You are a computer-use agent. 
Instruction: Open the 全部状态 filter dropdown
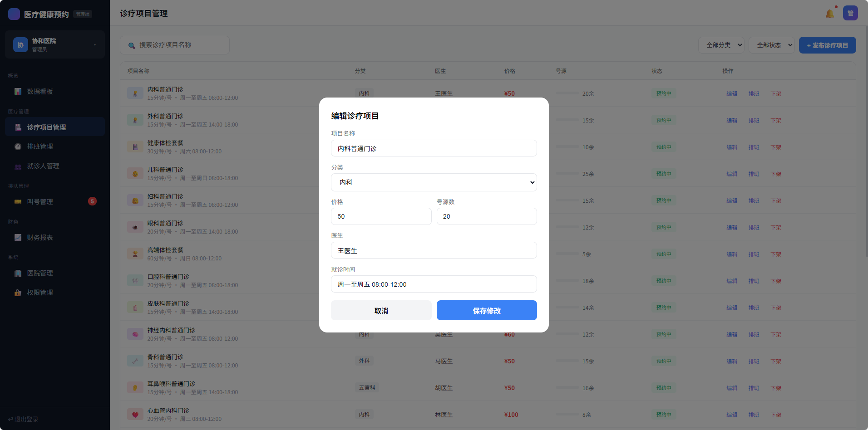(771, 45)
